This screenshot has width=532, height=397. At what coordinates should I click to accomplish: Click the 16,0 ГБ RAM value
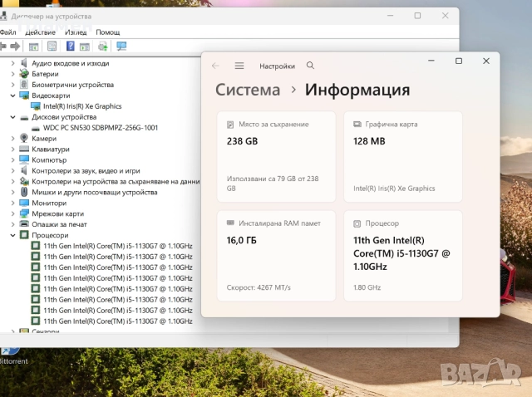(242, 240)
